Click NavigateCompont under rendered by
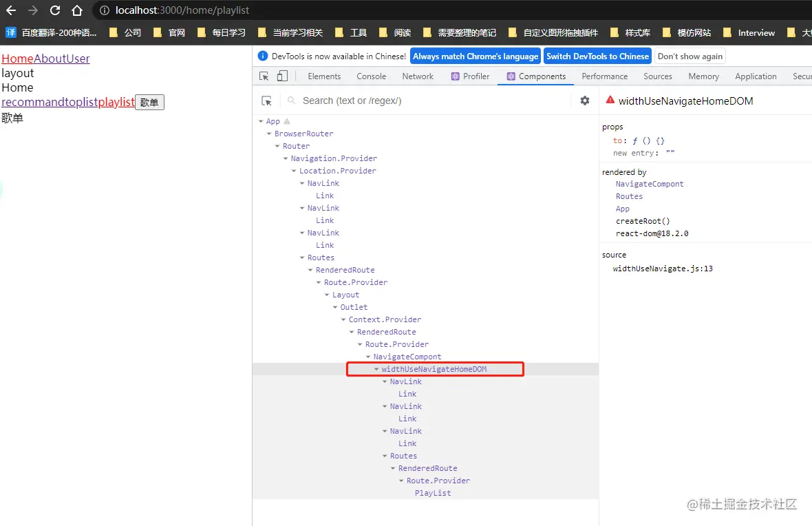812x526 pixels. [650, 184]
